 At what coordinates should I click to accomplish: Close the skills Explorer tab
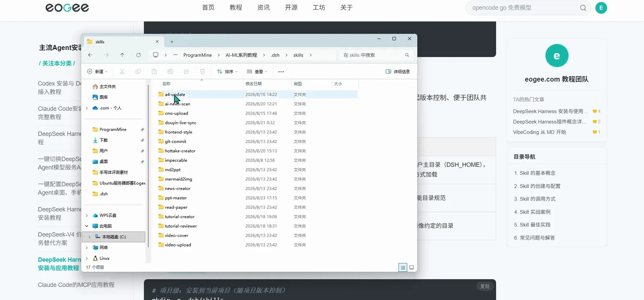(157, 42)
